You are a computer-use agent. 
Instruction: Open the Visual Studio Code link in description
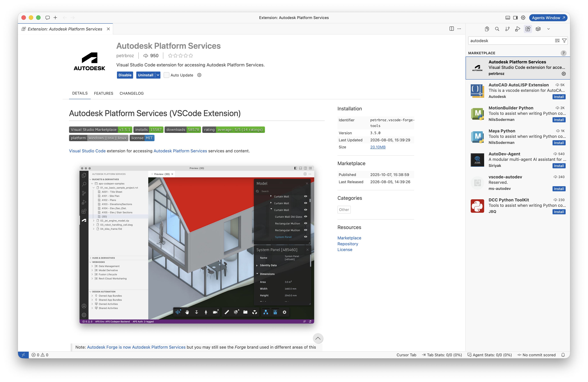click(x=87, y=151)
